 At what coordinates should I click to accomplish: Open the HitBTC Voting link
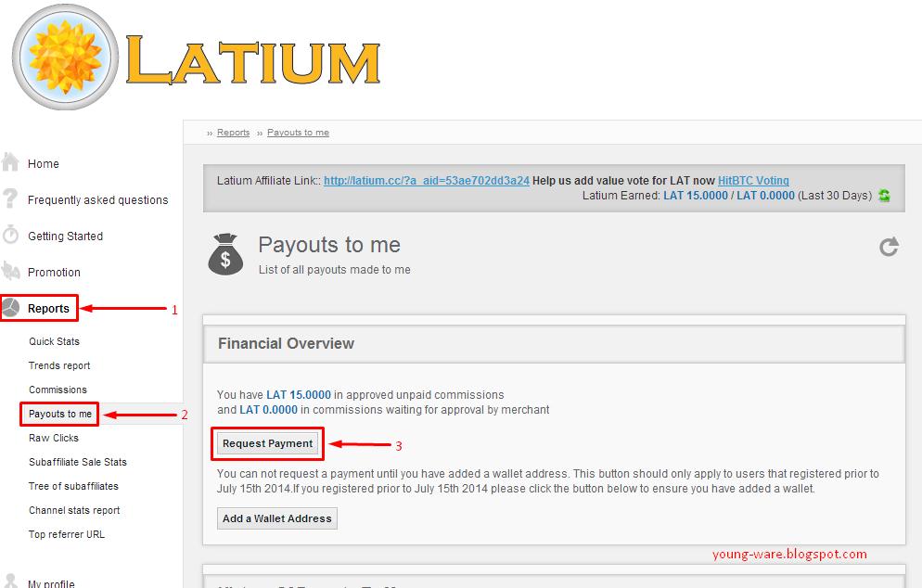pos(753,181)
